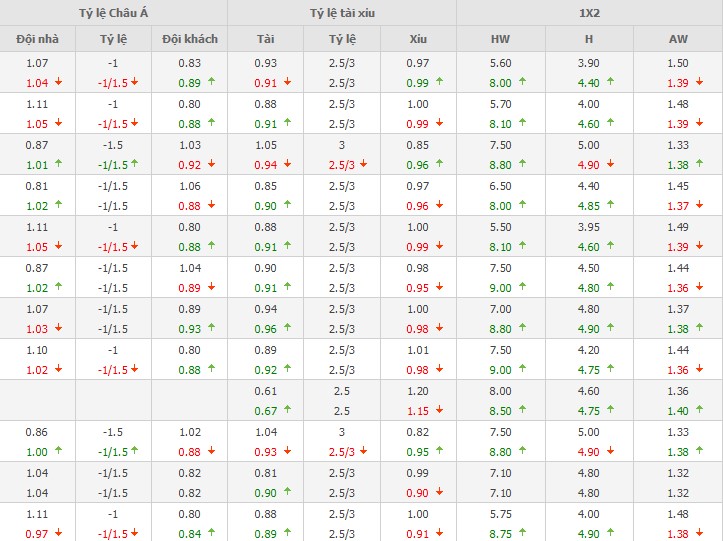Screen dimensions: 723x541
Task: Click the 0.61 Tài odds value
Action: point(265,392)
